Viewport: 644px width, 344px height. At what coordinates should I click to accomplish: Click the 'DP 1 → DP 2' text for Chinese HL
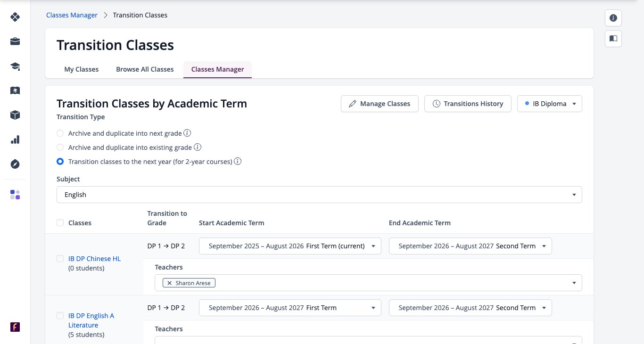coord(166,246)
